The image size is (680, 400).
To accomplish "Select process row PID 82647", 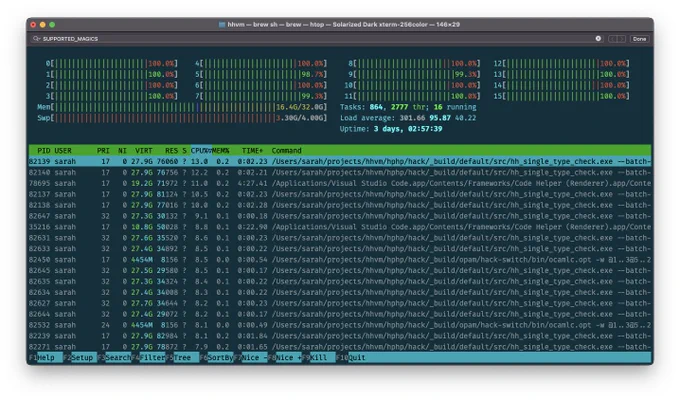I will (340, 216).
